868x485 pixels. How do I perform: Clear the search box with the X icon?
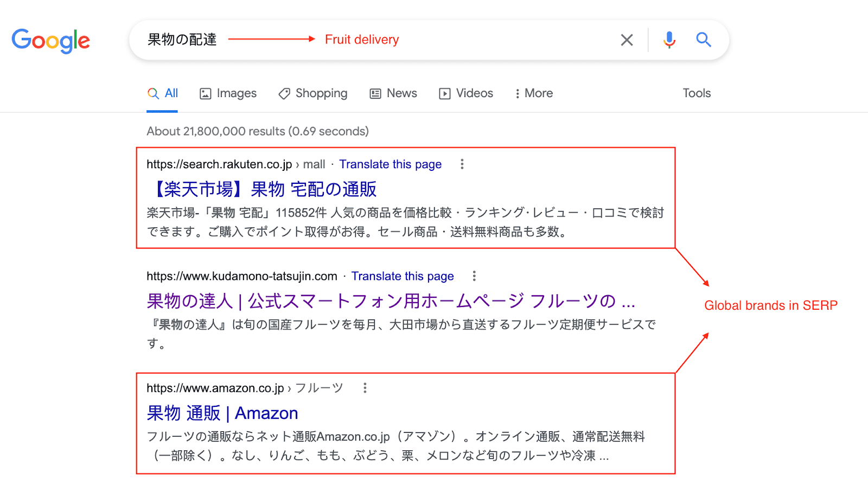click(627, 40)
